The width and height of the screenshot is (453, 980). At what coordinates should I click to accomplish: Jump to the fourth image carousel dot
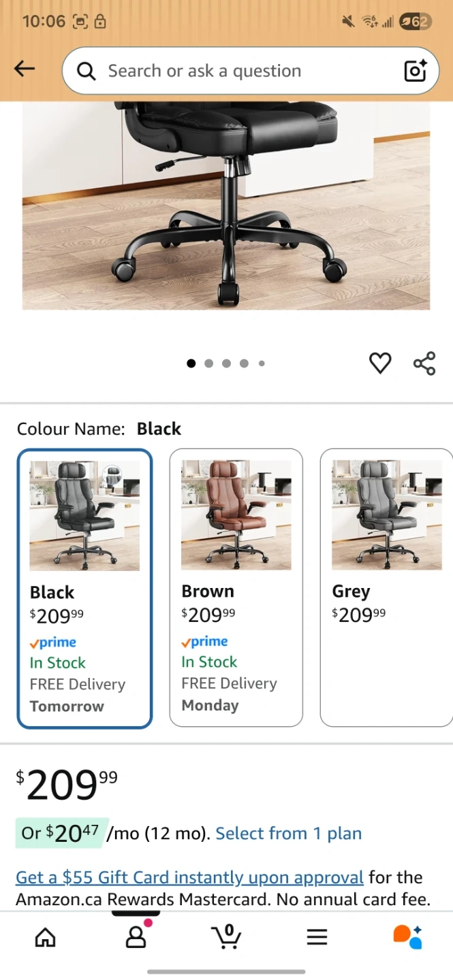click(244, 363)
